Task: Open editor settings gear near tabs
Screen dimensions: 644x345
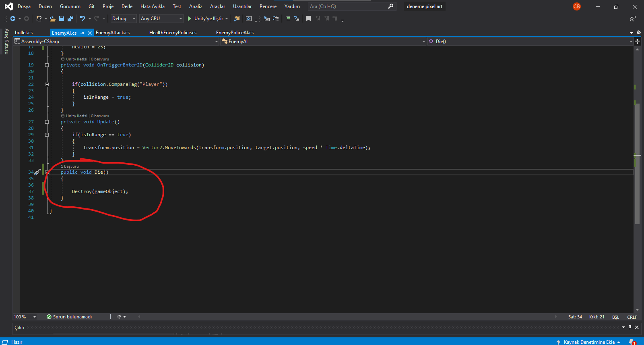Action: pyautogui.click(x=638, y=33)
